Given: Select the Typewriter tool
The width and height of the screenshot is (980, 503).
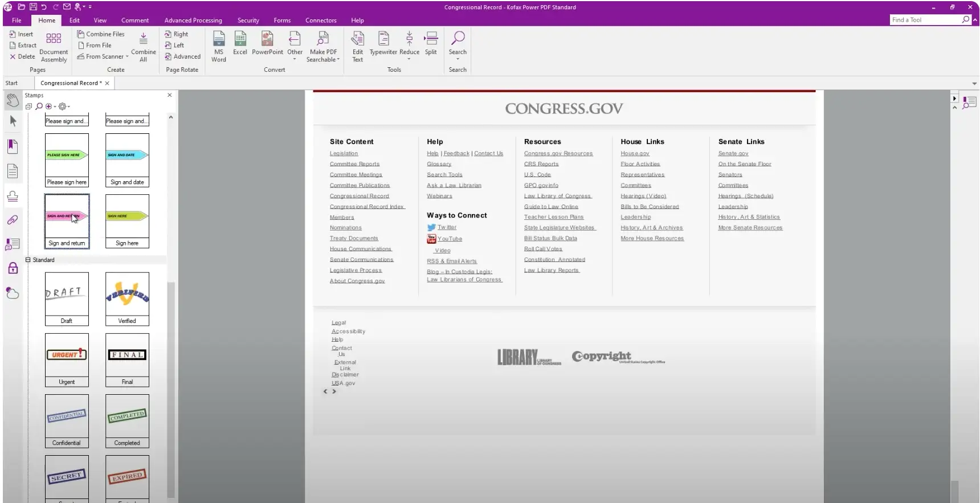Looking at the screenshot, I should (383, 44).
